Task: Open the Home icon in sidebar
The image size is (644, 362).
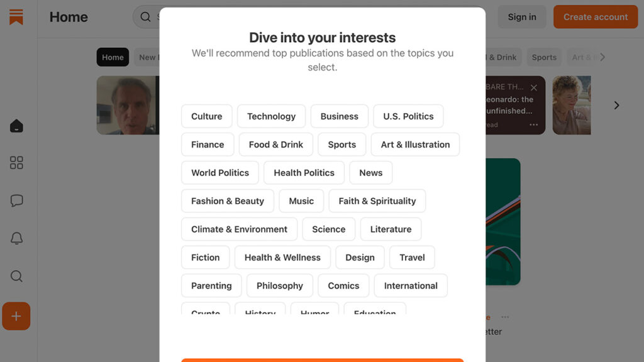Action: pos(16,126)
